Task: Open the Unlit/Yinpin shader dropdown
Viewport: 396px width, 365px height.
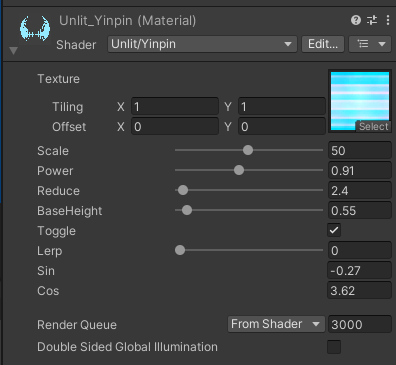Action: [202, 44]
